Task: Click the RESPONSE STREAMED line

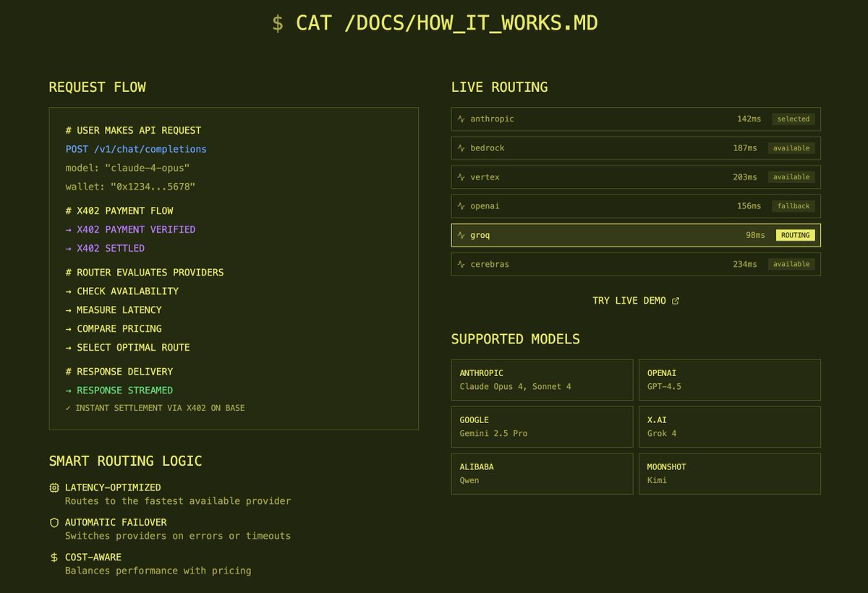Action: click(119, 390)
